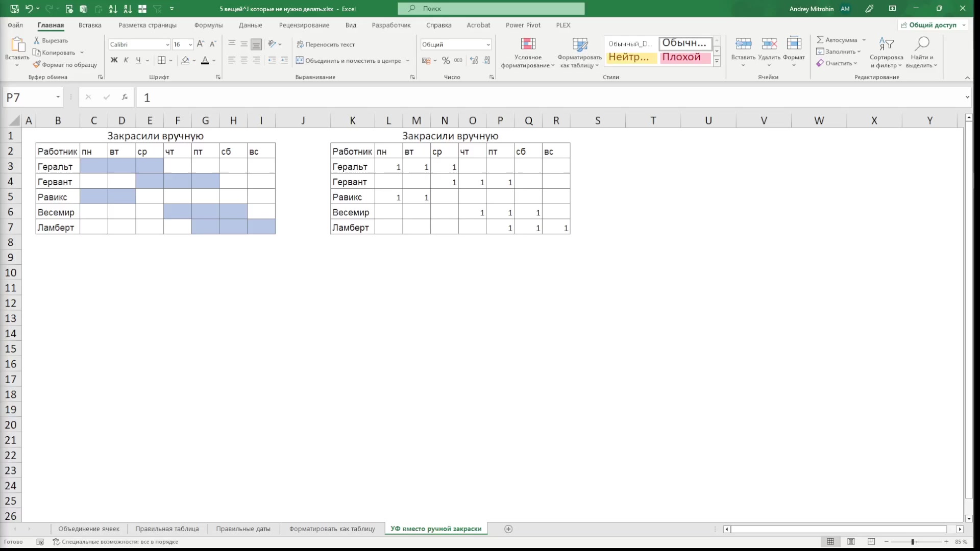Click Fill Color bucket icon

coord(185,60)
